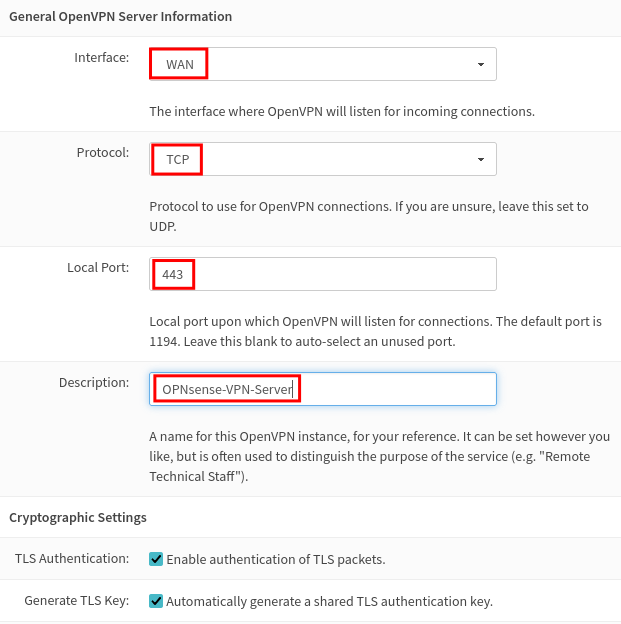Image resolution: width=621 pixels, height=624 pixels.
Task: Click the 'Interface:' field label
Action: pos(102,58)
